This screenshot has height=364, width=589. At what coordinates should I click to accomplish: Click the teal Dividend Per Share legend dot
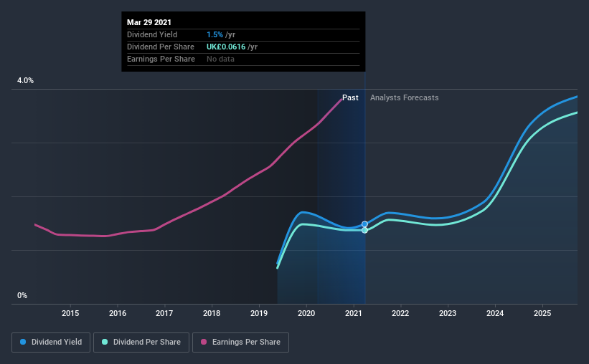105,342
